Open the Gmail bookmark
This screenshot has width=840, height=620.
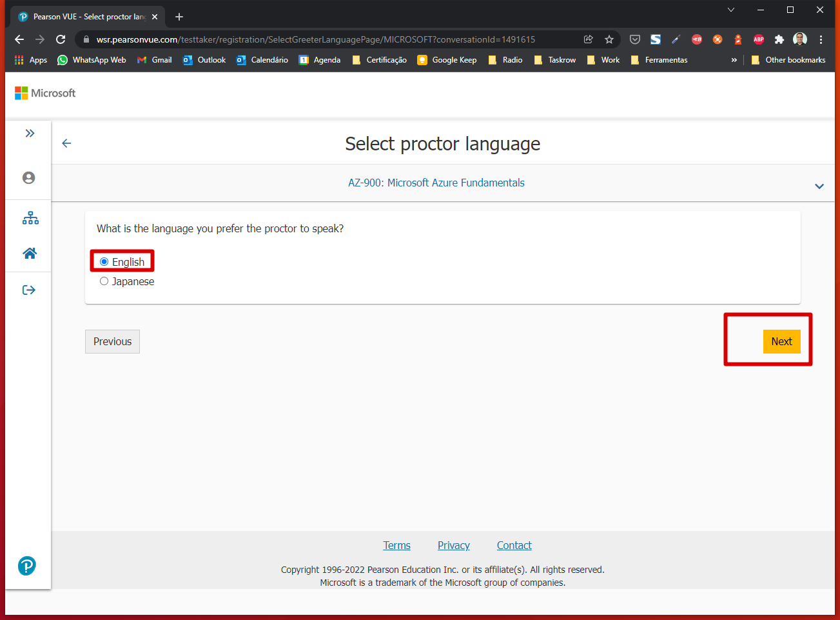click(154, 60)
